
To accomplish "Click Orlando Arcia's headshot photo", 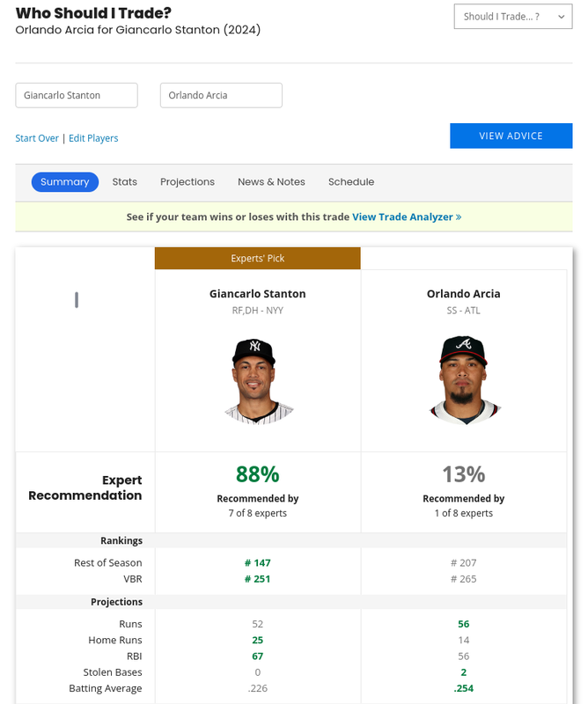I will (464, 380).
